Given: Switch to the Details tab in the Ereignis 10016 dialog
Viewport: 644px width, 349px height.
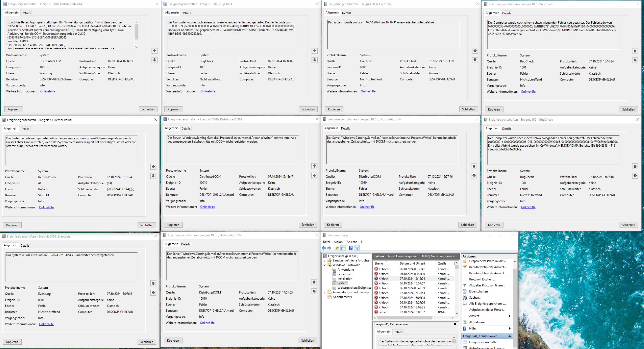Looking at the screenshot, I should click(x=26, y=13).
